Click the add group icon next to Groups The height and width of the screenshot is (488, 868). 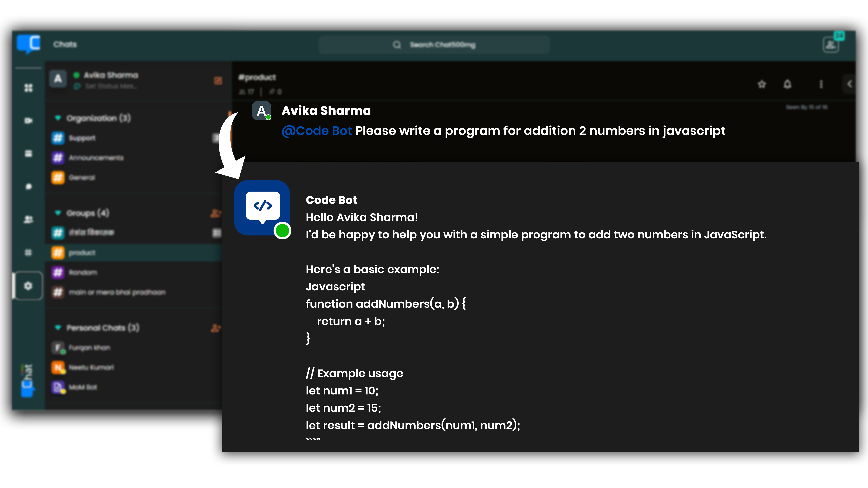[216, 213]
